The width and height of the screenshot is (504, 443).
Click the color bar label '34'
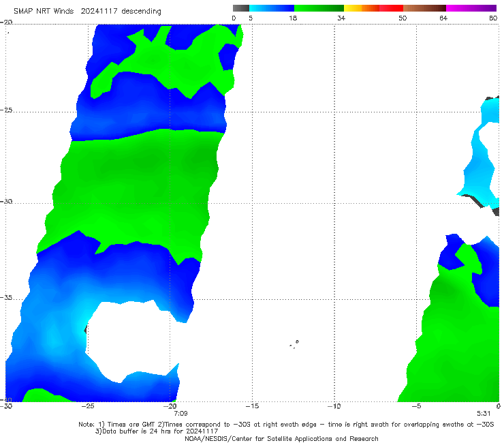pos(341,18)
